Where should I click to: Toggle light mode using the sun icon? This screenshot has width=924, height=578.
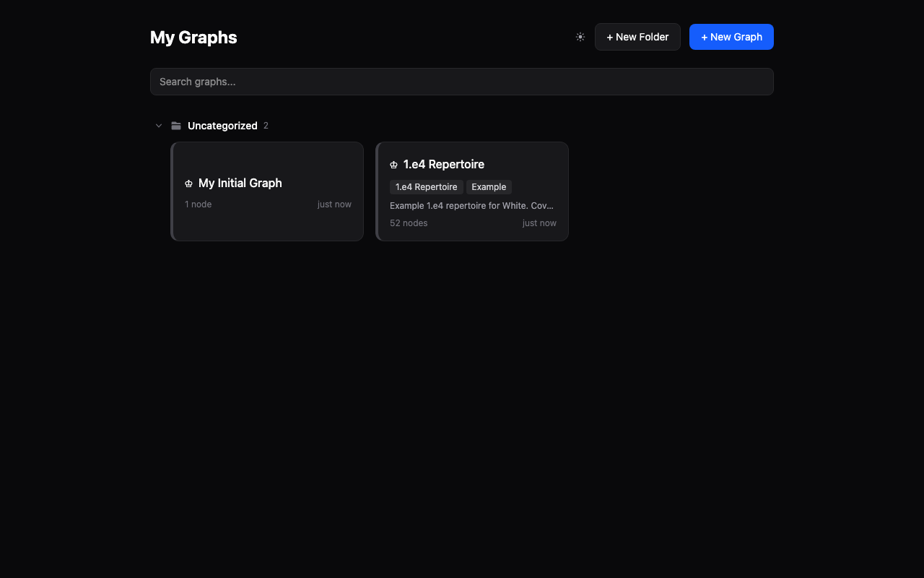580,36
